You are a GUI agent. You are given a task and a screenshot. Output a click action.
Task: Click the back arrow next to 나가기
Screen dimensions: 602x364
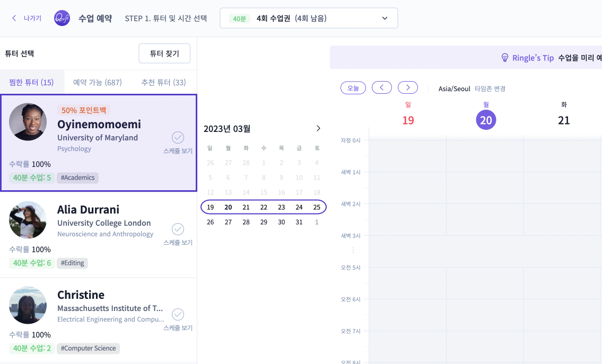14,18
